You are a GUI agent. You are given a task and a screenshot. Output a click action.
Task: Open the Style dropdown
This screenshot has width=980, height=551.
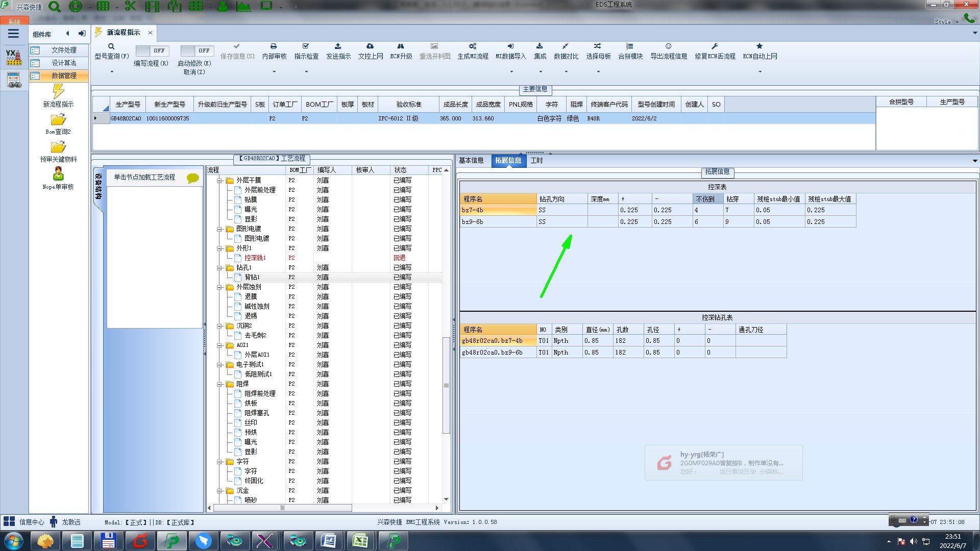(946, 22)
